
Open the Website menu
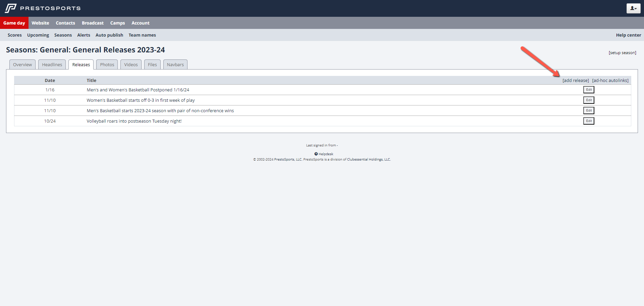(40, 23)
